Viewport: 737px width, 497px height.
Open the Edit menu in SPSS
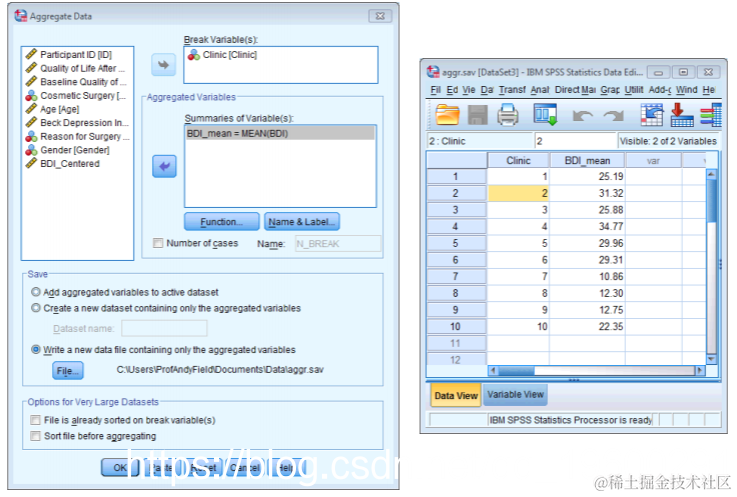coord(452,89)
